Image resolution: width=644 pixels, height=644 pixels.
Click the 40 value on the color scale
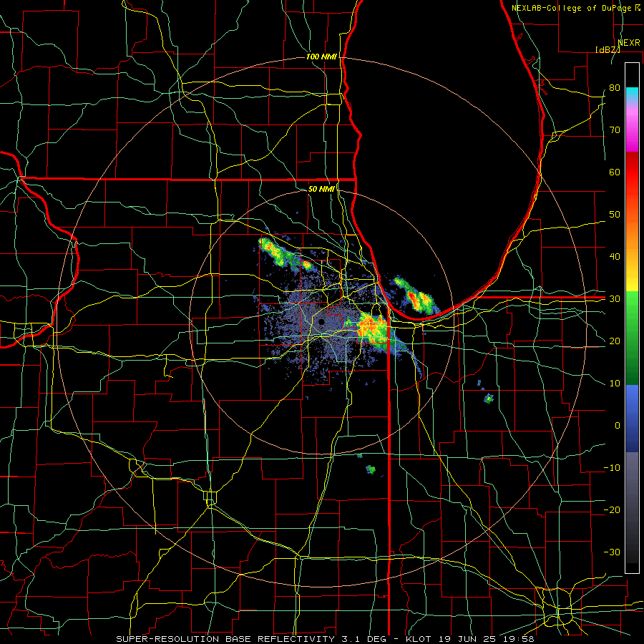(x=615, y=257)
